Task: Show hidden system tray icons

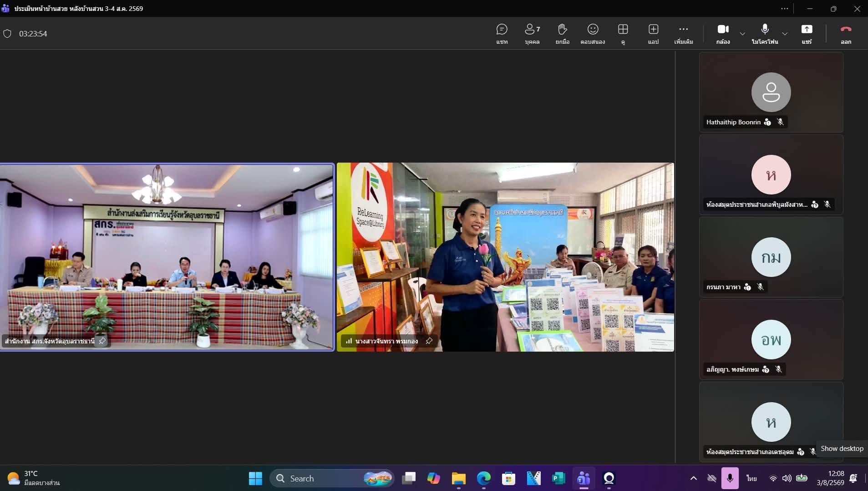Action: click(x=693, y=478)
